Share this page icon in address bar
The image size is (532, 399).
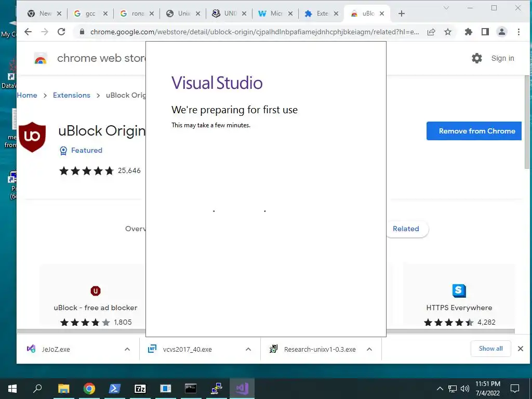[431, 32]
